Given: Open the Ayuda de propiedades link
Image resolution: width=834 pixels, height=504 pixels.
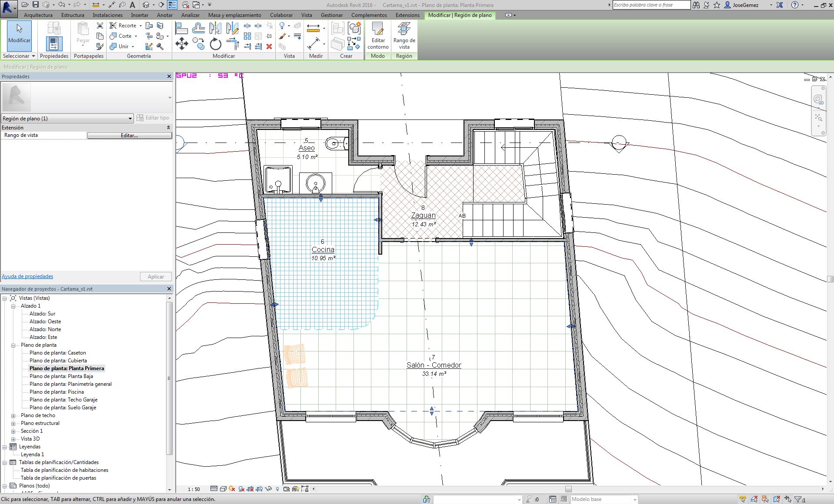Looking at the screenshot, I should [27, 276].
